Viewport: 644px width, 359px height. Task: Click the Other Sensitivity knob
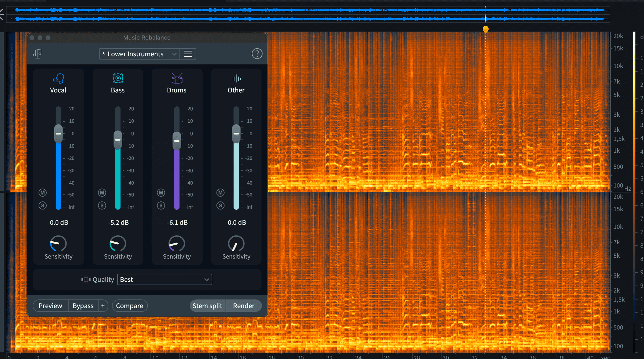[236, 244]
